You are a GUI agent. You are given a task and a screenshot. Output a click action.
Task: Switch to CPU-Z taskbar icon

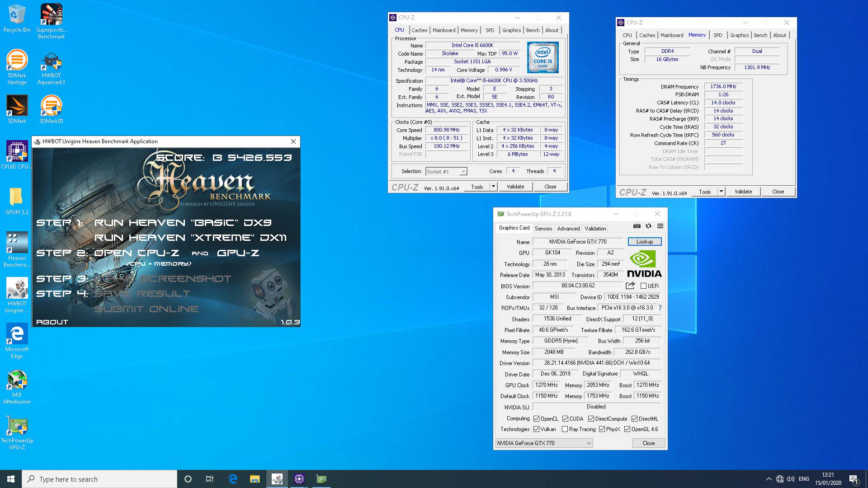[x=299, y=479]
